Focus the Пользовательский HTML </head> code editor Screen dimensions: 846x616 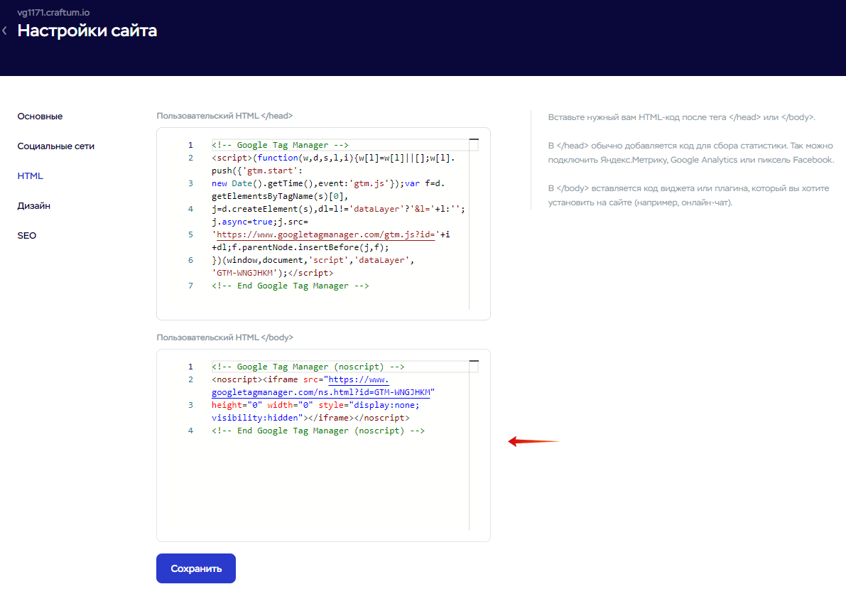click(323, 224)
